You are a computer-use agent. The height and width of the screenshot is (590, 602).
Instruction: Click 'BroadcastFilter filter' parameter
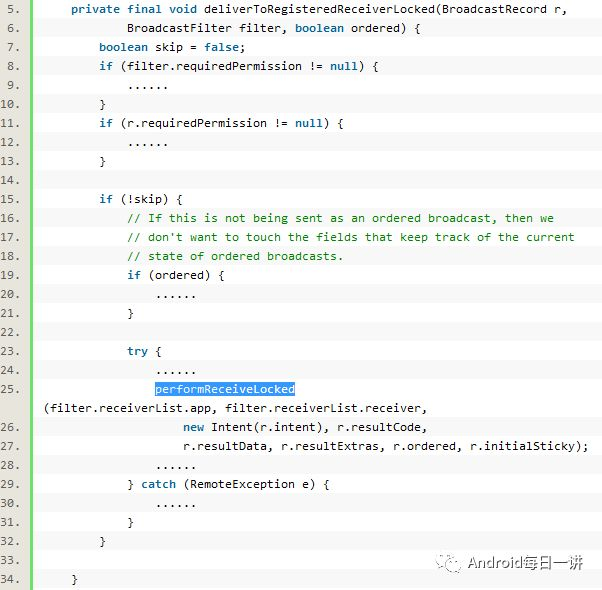203,28
